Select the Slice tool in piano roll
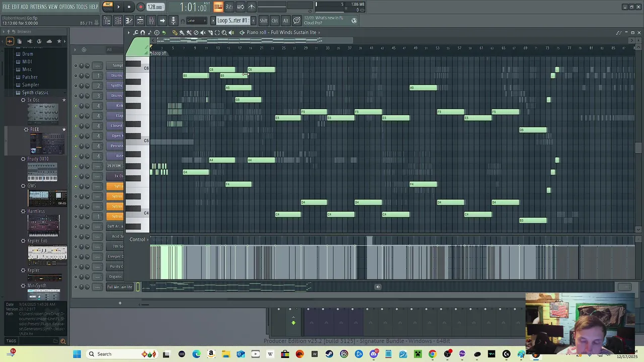This screenshot has width=644, height=362. pyautogui.click(x=210, y=32)
